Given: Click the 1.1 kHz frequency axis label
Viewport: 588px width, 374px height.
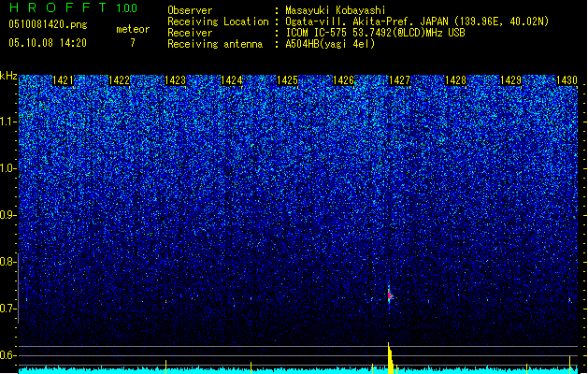Looking at the screenshot, I should (x=7, y=122).
